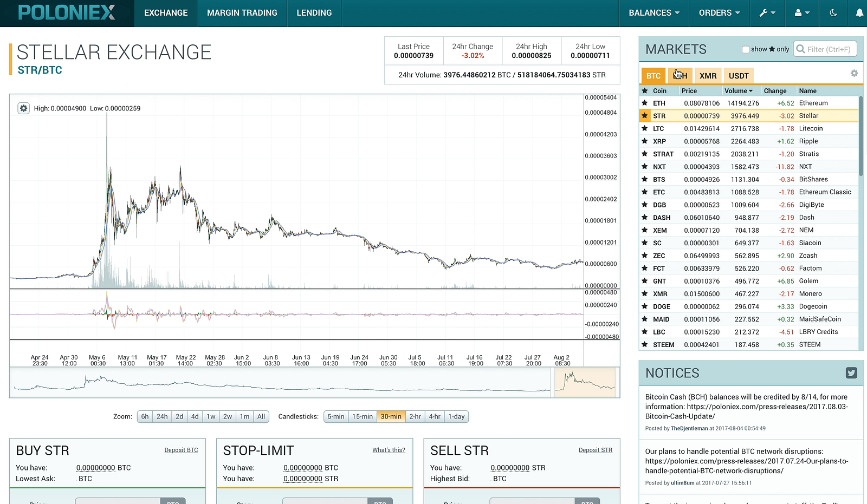Toggle the favorite star for ETH
The width and height of the screenshot is (867, 504).
(645, 103)
